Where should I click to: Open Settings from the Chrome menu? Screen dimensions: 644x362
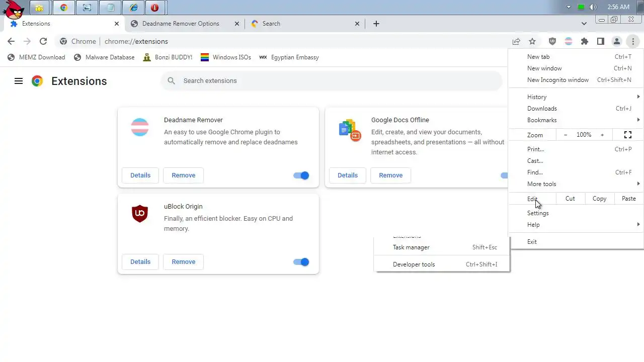tap(576, 213)
